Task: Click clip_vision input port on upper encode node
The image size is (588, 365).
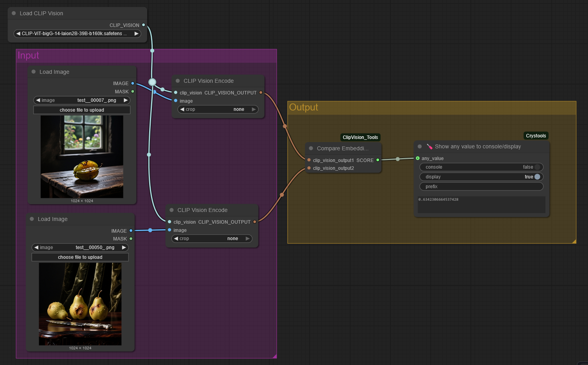Action: click(x=176, y=93)
